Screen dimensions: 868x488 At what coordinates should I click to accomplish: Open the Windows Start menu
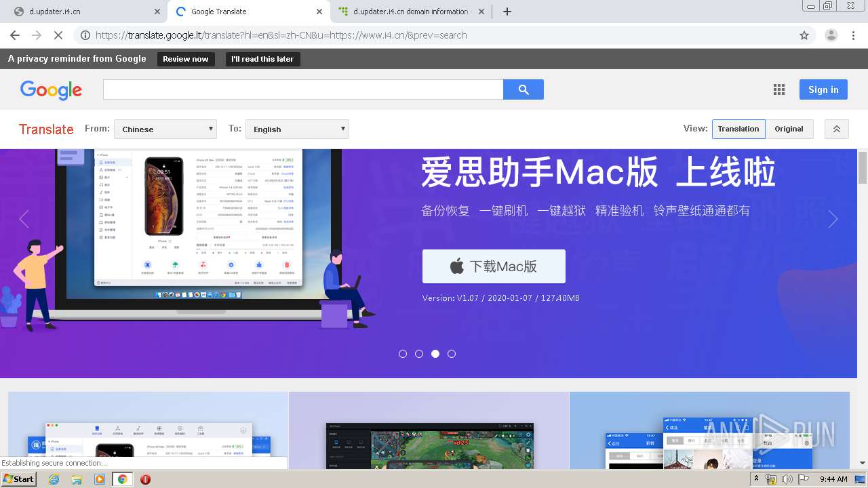coord(19,479)
